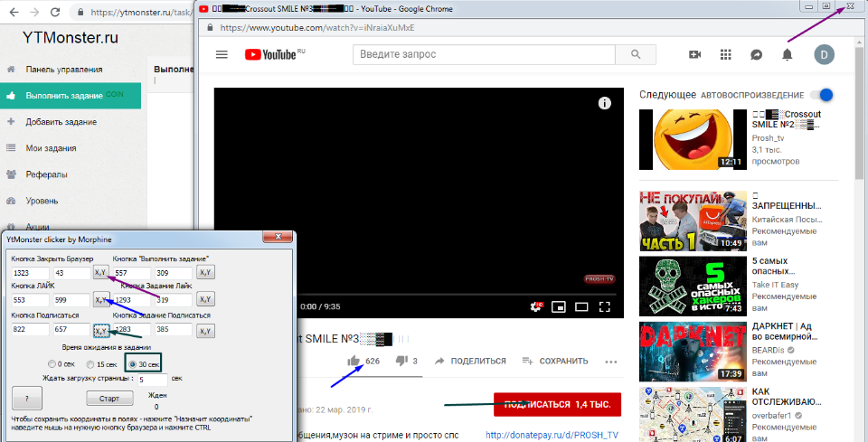
Task: Enable the miniplayer icon
Action: [x=559, y=306]
